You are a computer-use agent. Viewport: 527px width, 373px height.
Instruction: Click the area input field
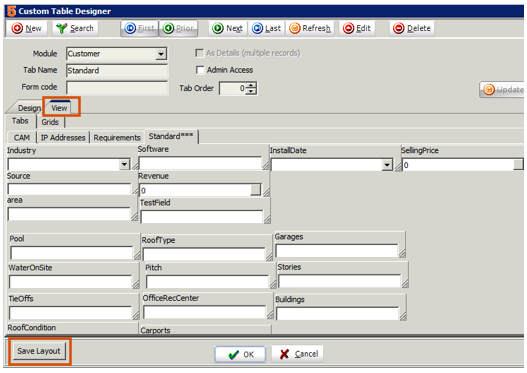69,214
